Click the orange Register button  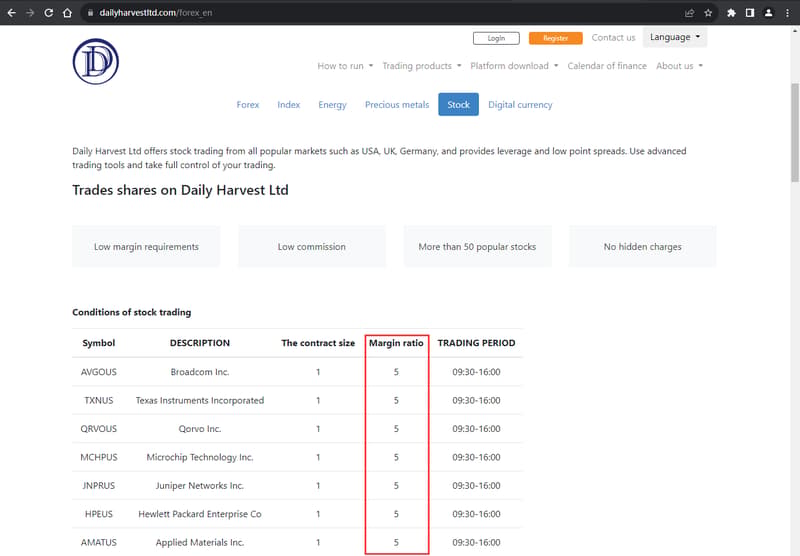click(x=556, y=38)
